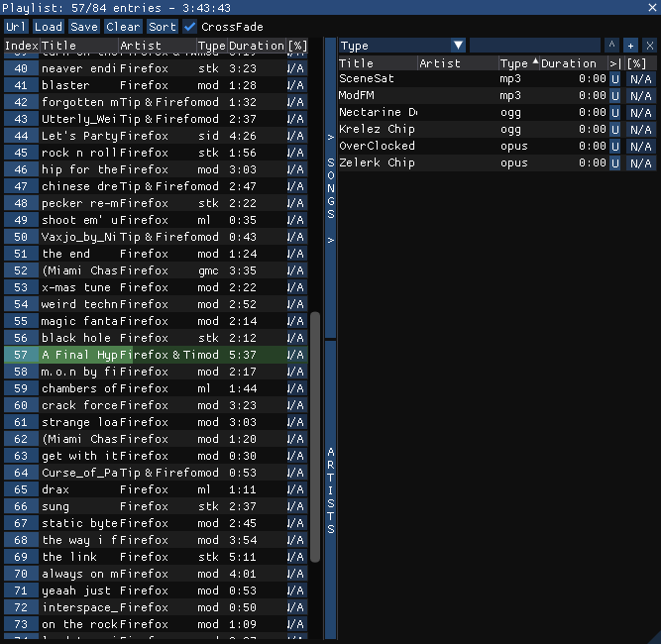Open the SONGS vertical tab
This screenshot has width=661, height=644.
click(x=331, y=187)
